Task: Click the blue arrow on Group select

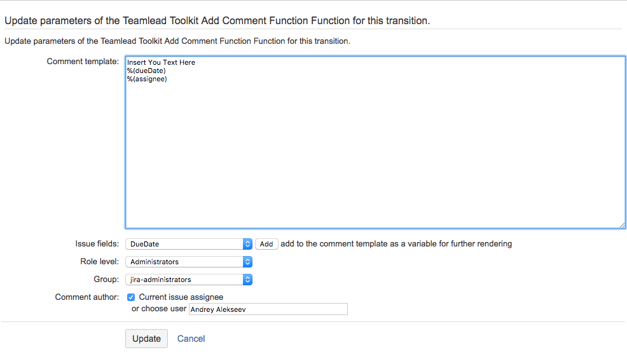Action: click(x=248, y=280)
